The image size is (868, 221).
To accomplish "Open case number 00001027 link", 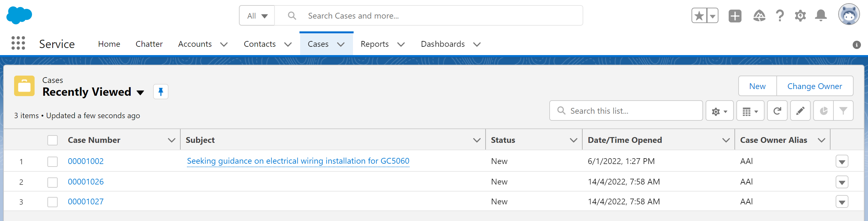I will [86, 201].
